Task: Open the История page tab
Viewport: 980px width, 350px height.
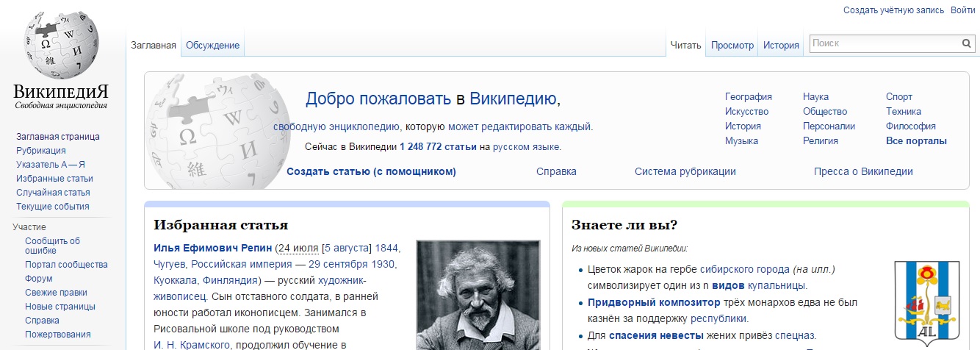Action: coord(781,46)
